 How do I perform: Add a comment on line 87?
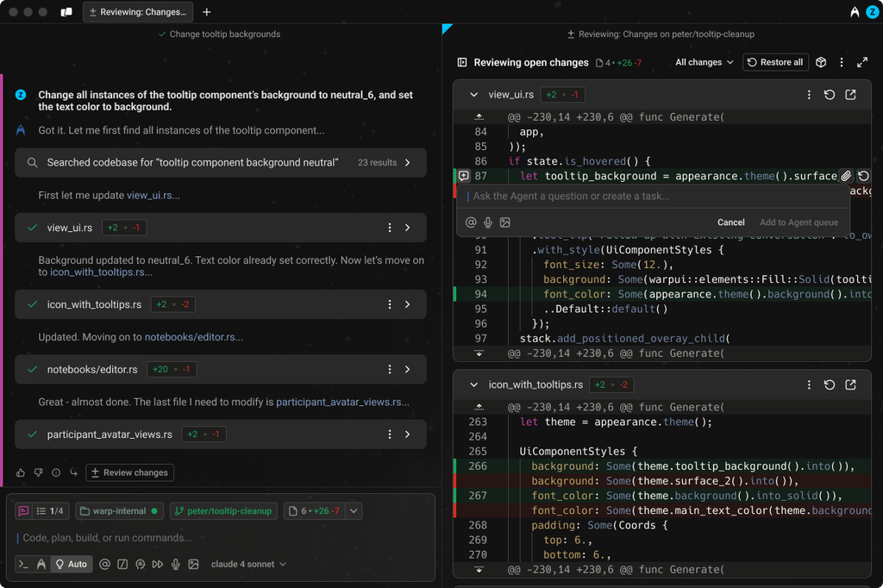463,176
